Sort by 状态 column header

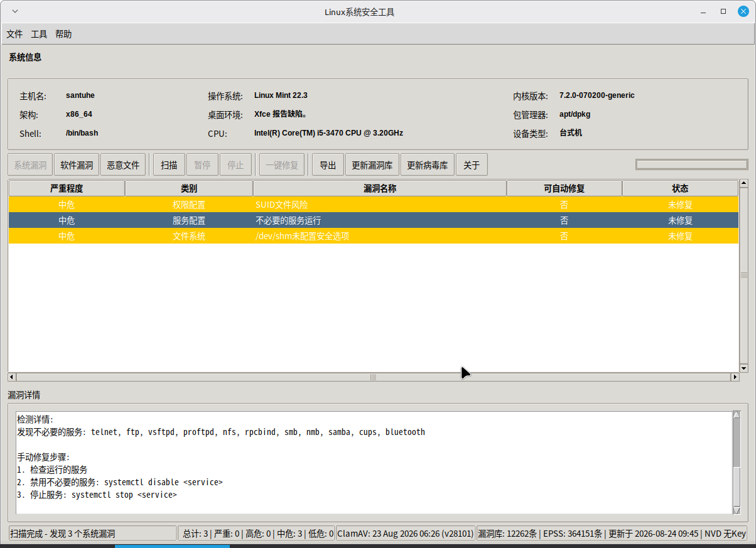click(680, 188)
